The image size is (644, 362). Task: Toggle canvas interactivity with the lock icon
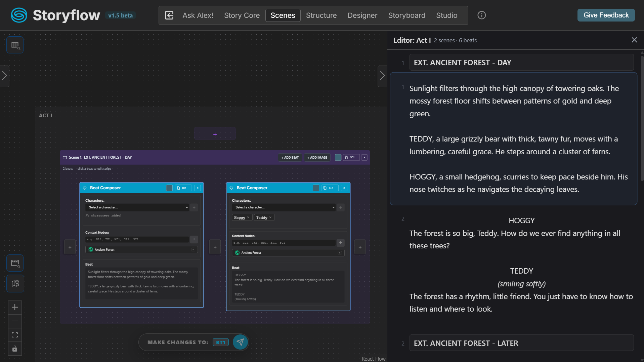pyautogui.click(x=15, y=349)
